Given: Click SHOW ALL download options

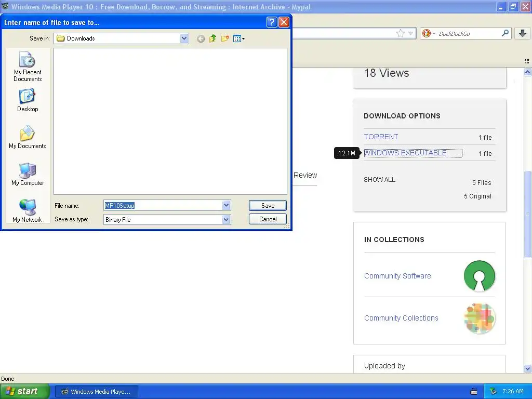Looking at the screenshot, I should pos(379,179).
